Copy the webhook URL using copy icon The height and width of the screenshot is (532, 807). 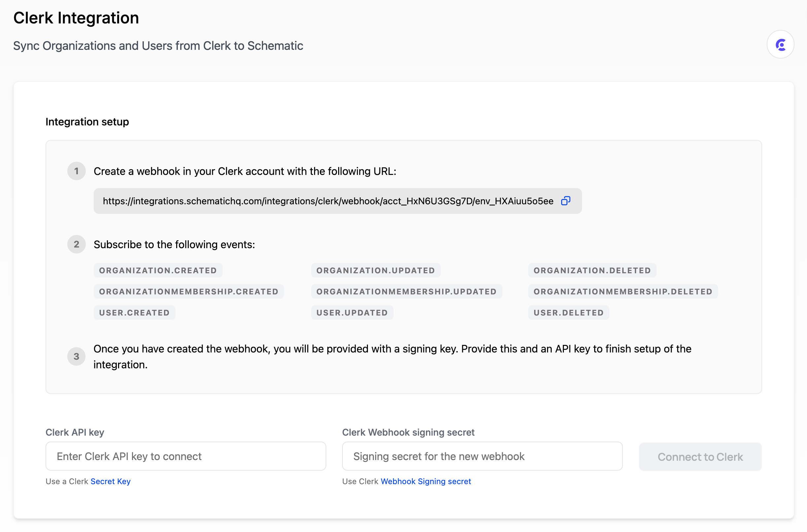pyautogui.click(x=565, y=201)
